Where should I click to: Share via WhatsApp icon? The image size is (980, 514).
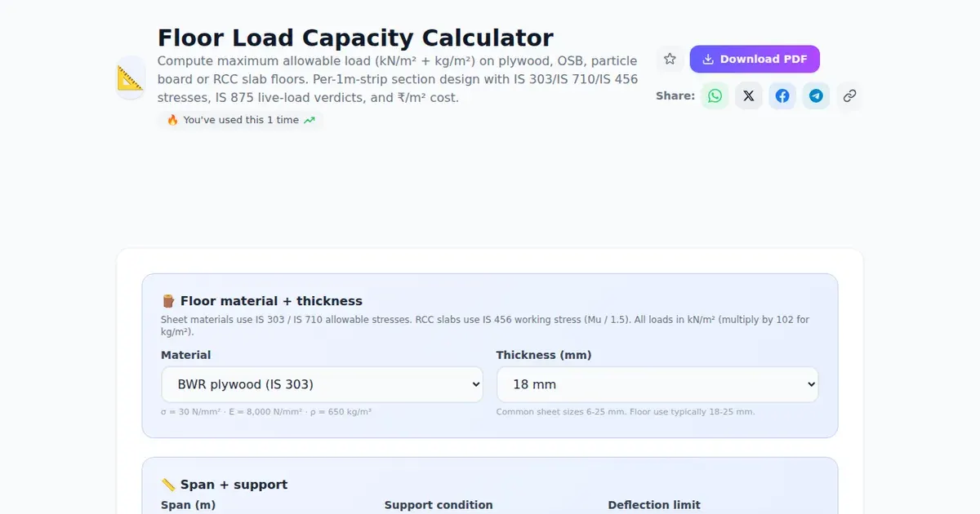[x=715, y=95]
